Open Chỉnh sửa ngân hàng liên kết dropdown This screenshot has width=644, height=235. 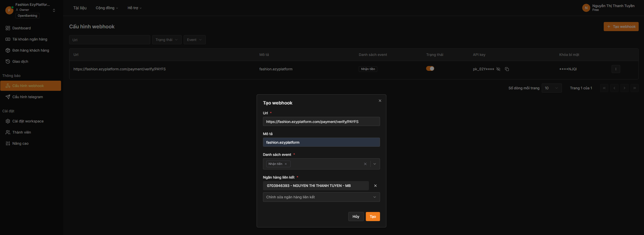pos(321,197)
